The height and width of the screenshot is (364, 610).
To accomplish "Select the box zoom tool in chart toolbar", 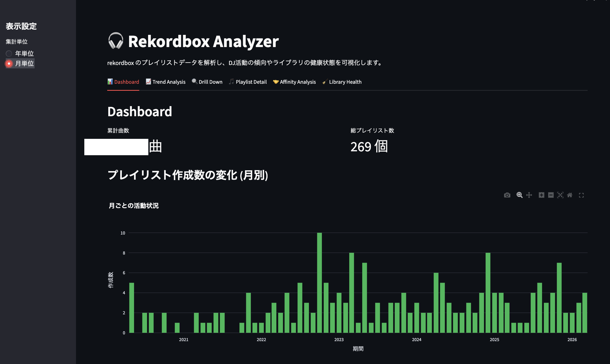I will (x=519, y=195).
